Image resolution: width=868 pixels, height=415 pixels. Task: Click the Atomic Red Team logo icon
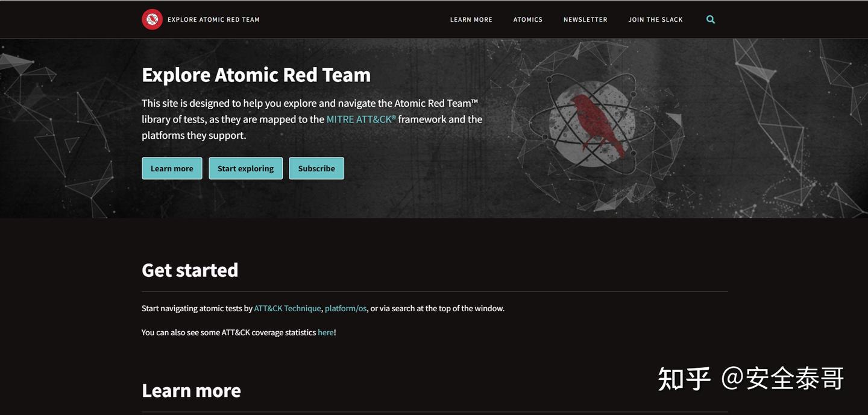click(x=151, y=19)
